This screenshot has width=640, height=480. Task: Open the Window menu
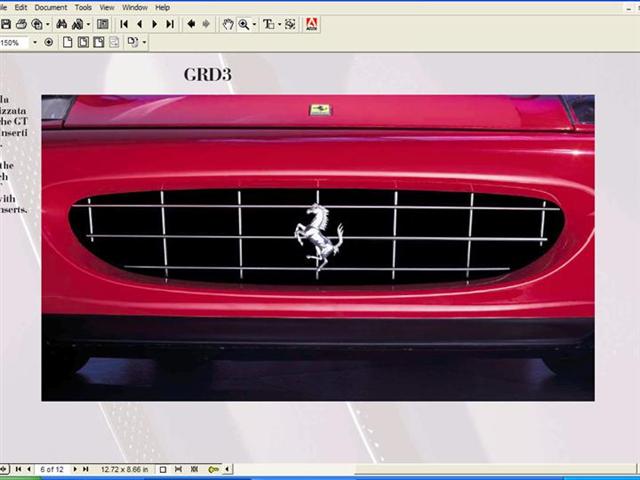pos(135,7)
